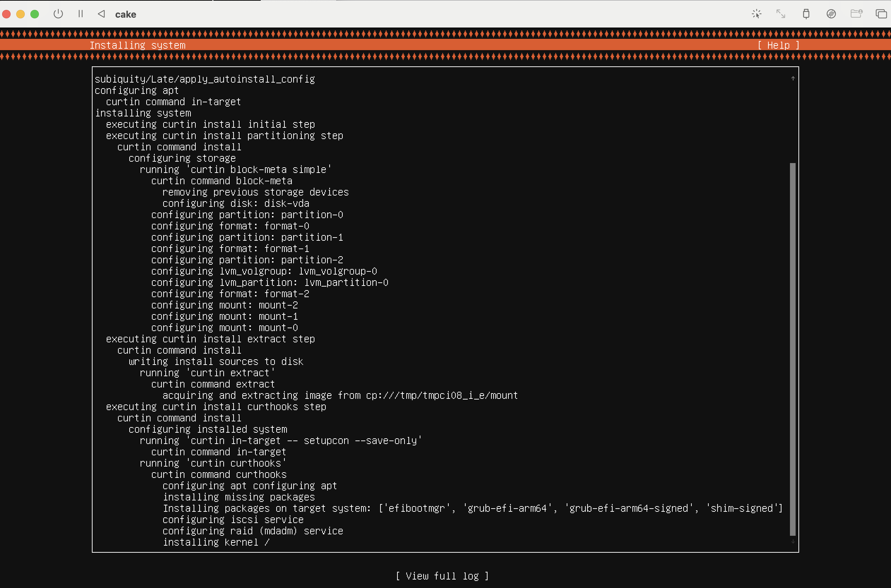Click the log scrollbar thumb
This screenshot has width=891, height=588.
793,349
